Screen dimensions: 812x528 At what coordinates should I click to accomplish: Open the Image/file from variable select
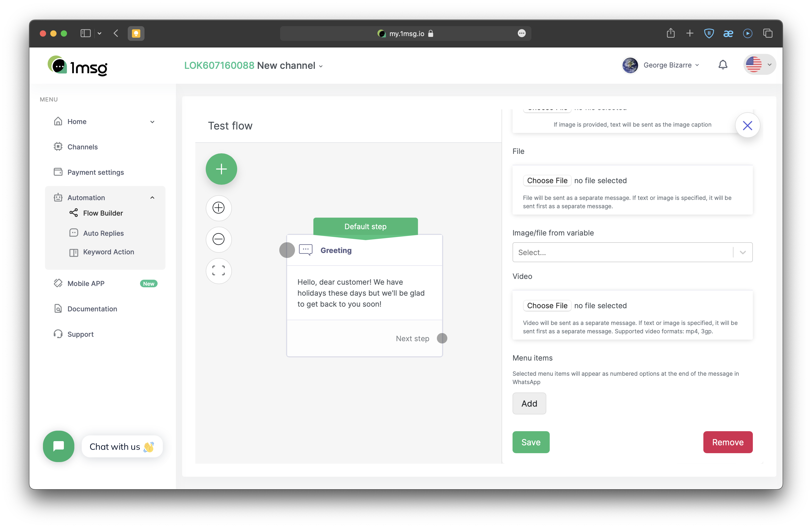(x=632, y=252)
